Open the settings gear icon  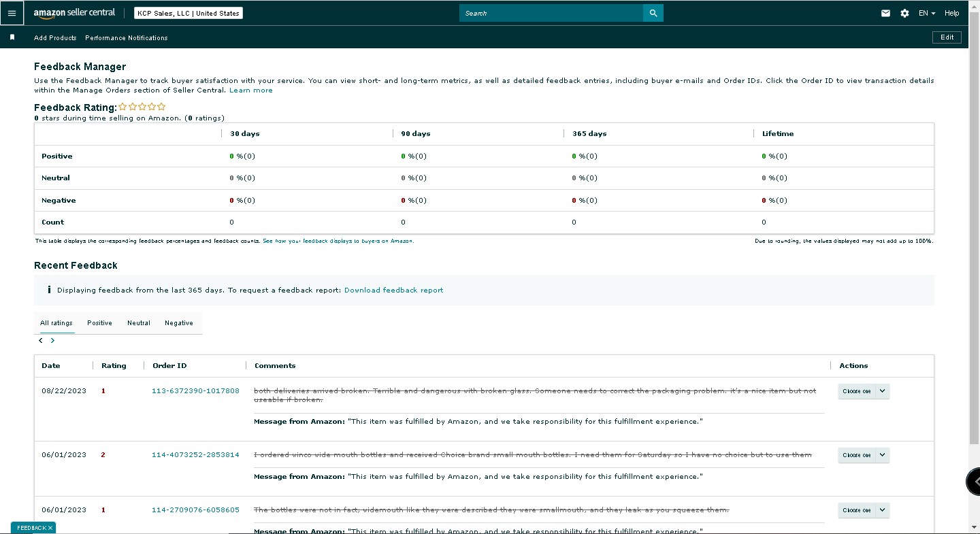(904, 13)
